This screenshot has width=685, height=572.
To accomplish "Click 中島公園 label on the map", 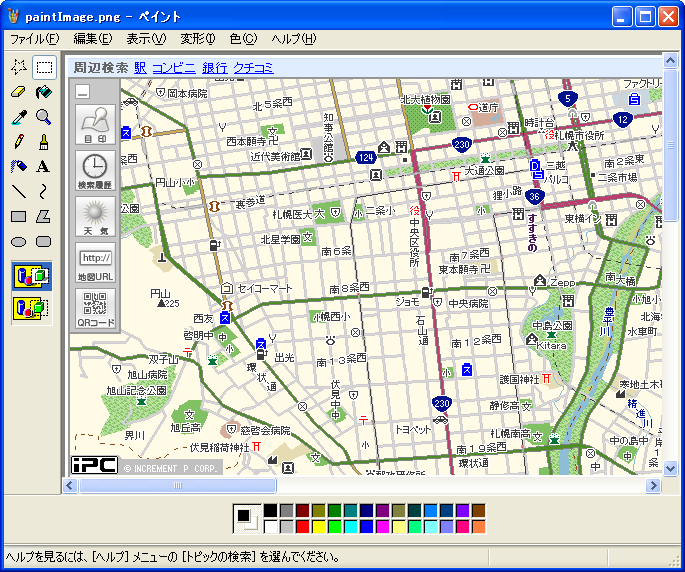I will (552, 326).
